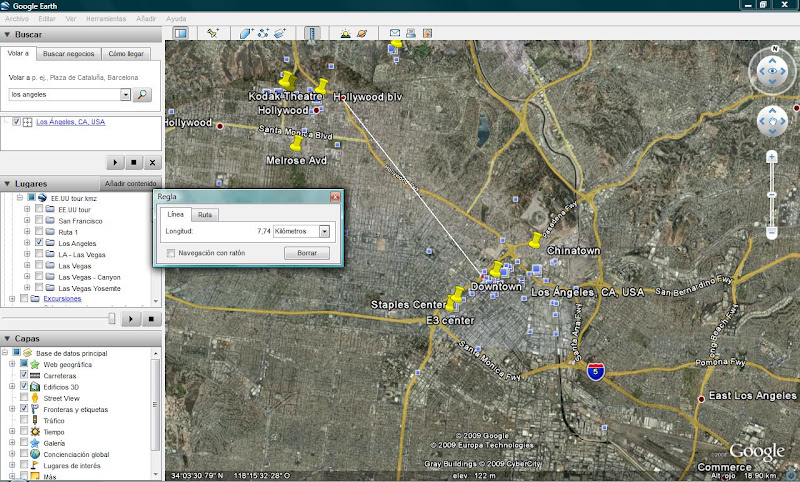Click the add image overlay icon
800x482 pixels.
click(x=280, y=33)
